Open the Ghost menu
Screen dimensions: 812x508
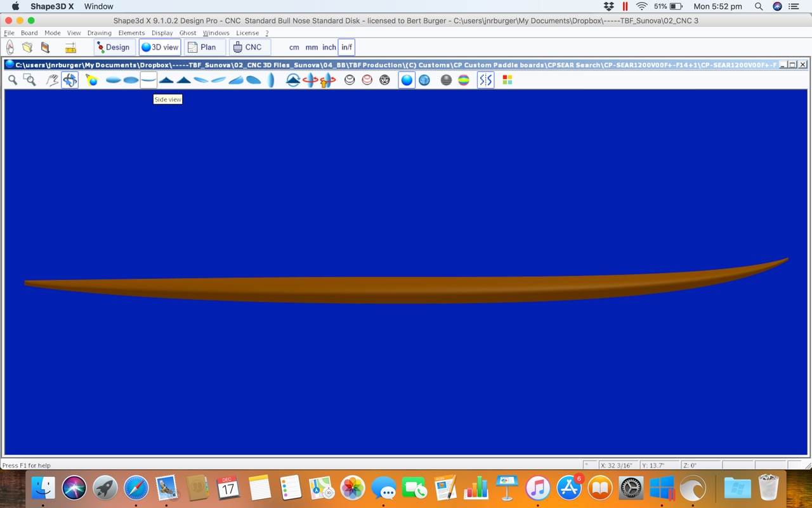tap(188, 33)
